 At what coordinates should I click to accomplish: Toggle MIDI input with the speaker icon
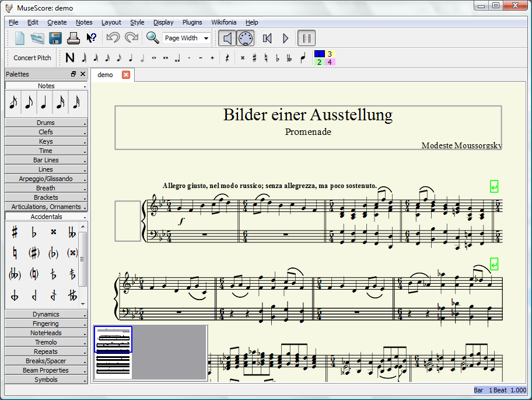click(228, 37)
